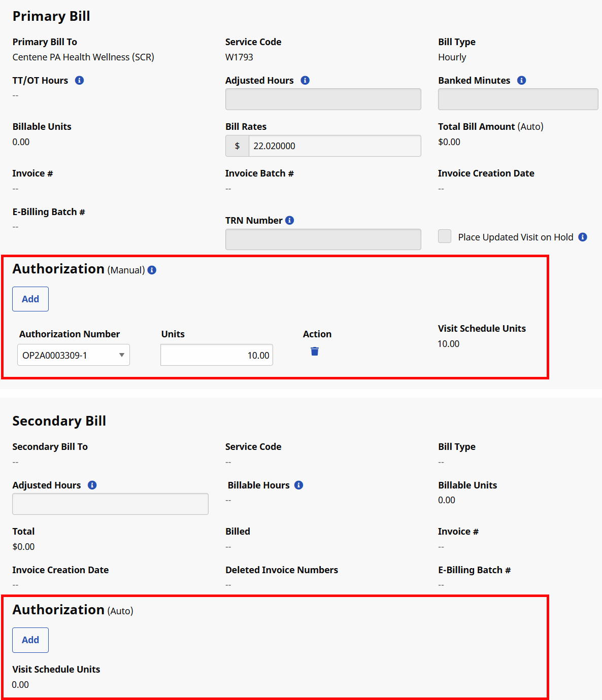Image resolution: width=602 pixels, height=700 pixels.
Task: Show the Banked Minutes info tooltip icon
Action: click(x=521, y=80)
